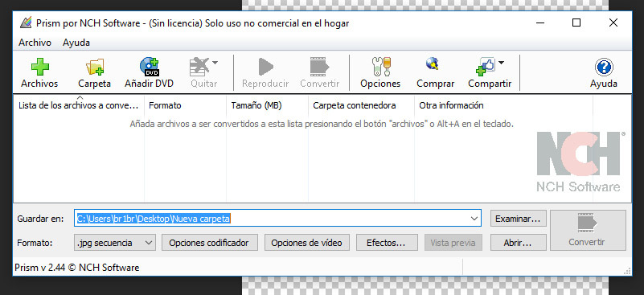Click the Archivos add-files toolbar icon
Screen dimensions: 644x295
[40, 67]
